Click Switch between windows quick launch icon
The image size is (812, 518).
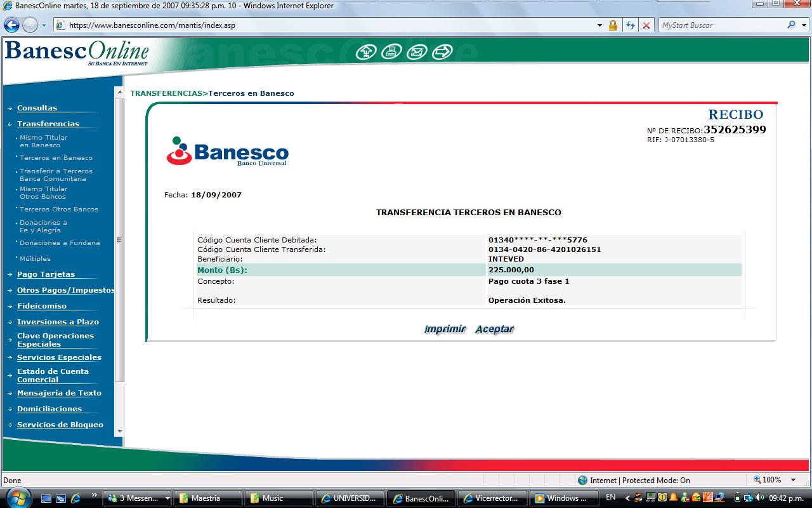[x=61, y=498]
